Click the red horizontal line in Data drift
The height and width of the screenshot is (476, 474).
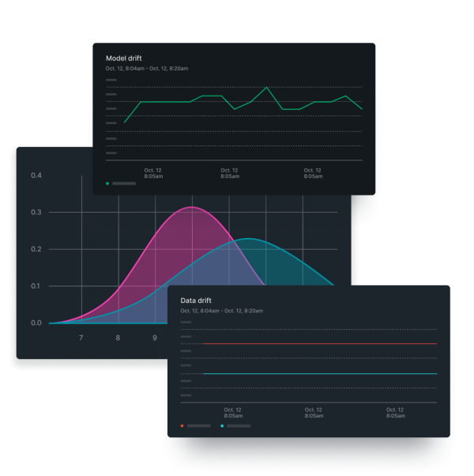(x=316, y=344)
